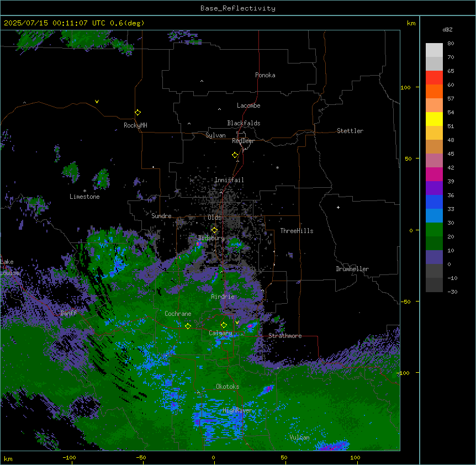Select the slate 0-10 dBZ legend swatch
Screen dimensions: 476x465
pos(434,257)
